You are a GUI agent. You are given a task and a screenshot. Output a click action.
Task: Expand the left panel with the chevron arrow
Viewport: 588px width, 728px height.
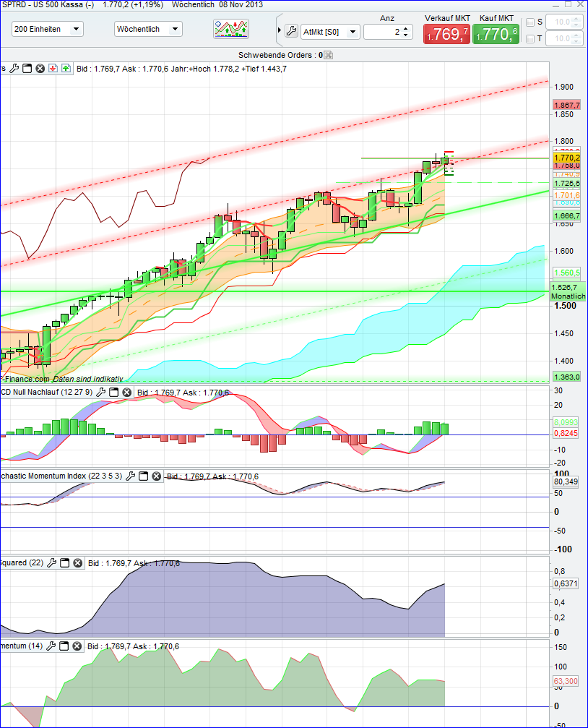click(279, 30)
